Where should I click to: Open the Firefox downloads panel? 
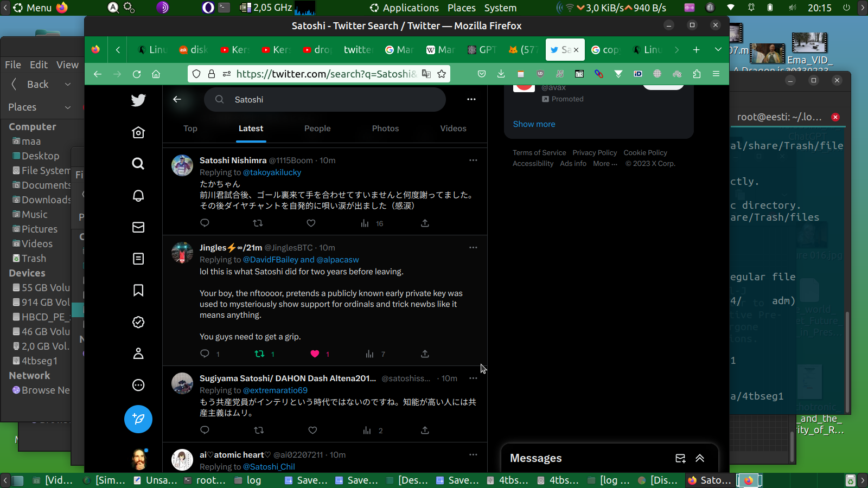pyautogui.click(x=501, y=74)
